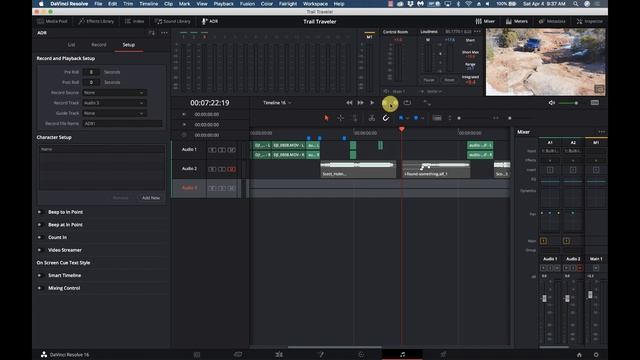Screen dimensions: 640x360
Task: Open the Workspace menu
Action: click(x=315, y=4)
